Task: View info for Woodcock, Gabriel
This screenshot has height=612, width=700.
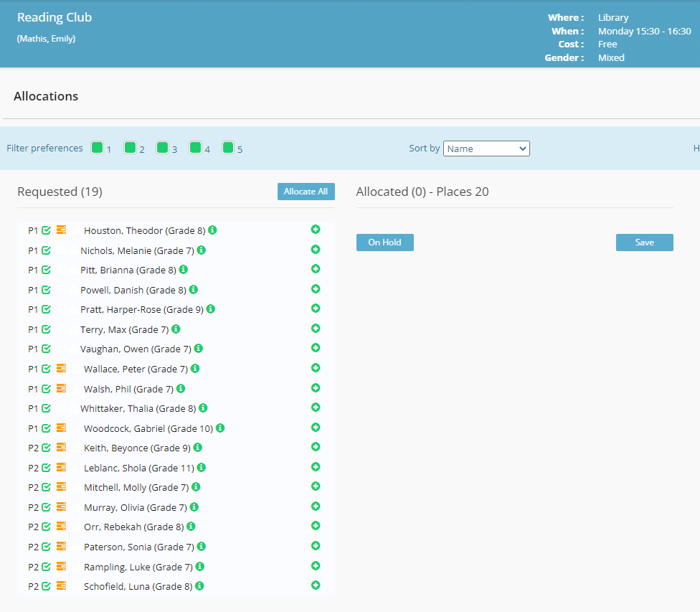Action: coord(220,428)
